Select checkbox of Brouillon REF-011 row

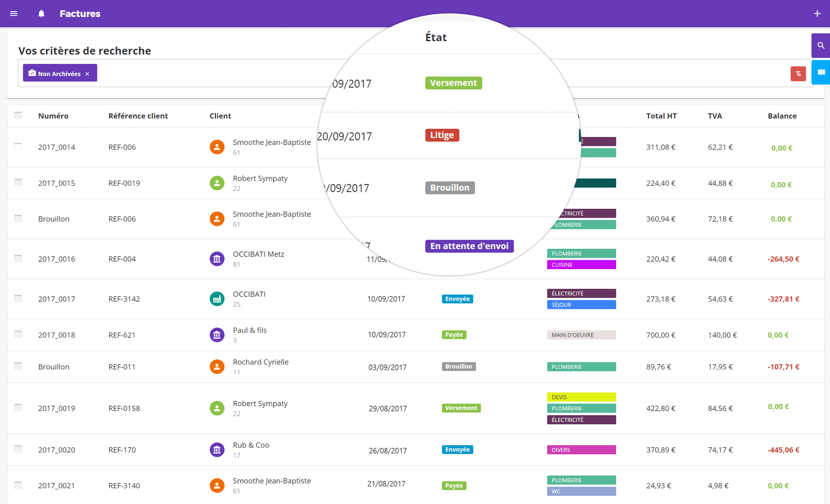[x=18, y=366]
